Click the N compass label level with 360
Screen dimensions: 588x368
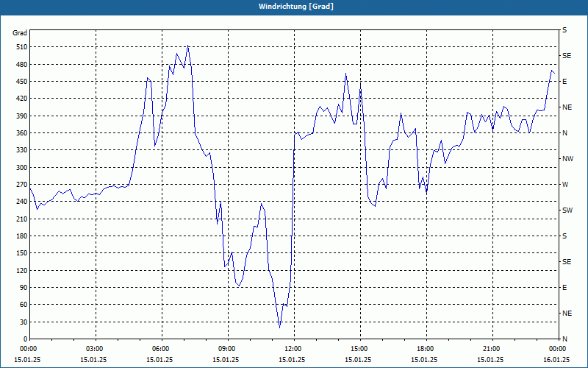coord(564,133)
